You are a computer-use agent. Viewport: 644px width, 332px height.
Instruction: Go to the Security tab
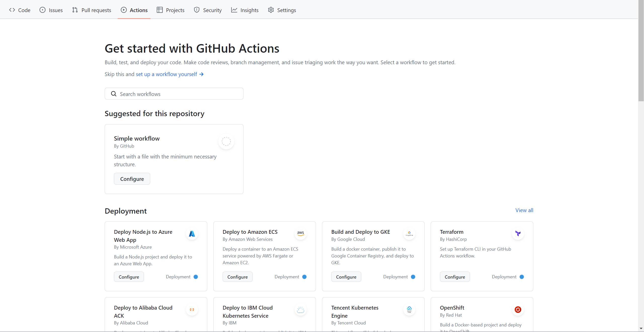[x=208, y=10]
